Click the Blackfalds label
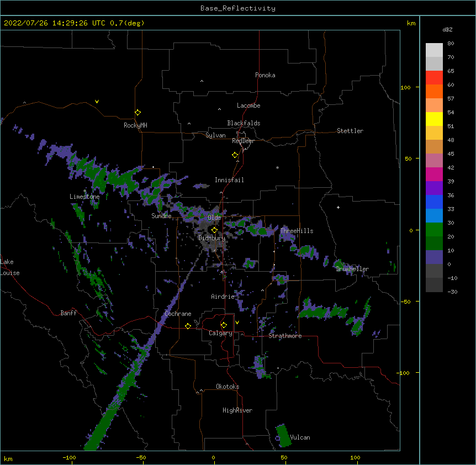Screen dimensions: 476x465 pos(244,123)
